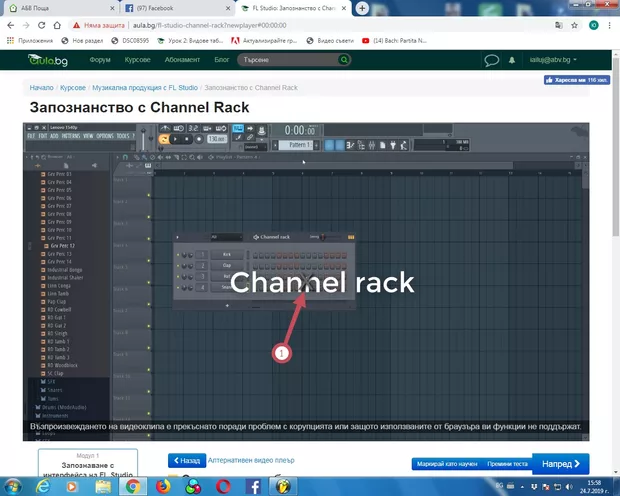Open the Channel rack menu arrow
The height and width of the screenshot is (496, 620).
tap(178, 237)
